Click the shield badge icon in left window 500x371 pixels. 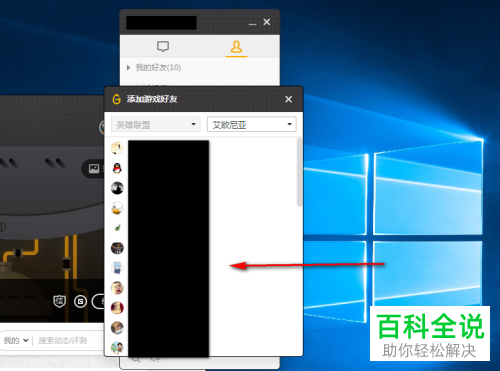[60, 301]
